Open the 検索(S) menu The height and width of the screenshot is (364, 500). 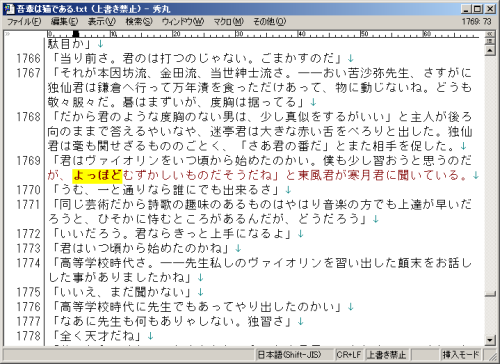pos(139,22)
